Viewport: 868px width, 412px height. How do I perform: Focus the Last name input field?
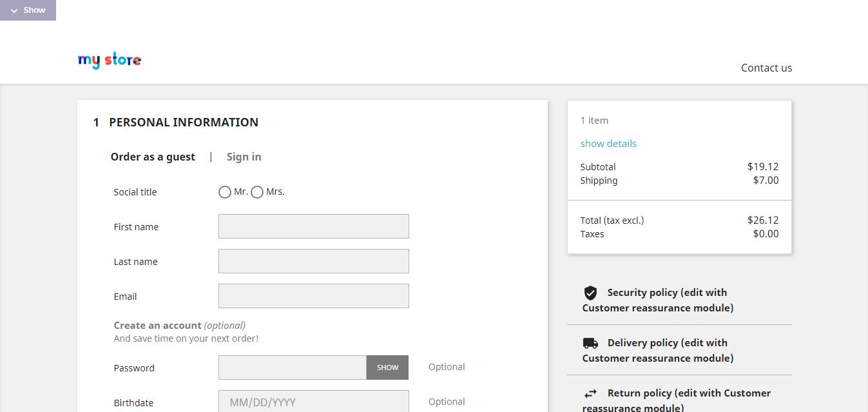(x=314, y=261)
